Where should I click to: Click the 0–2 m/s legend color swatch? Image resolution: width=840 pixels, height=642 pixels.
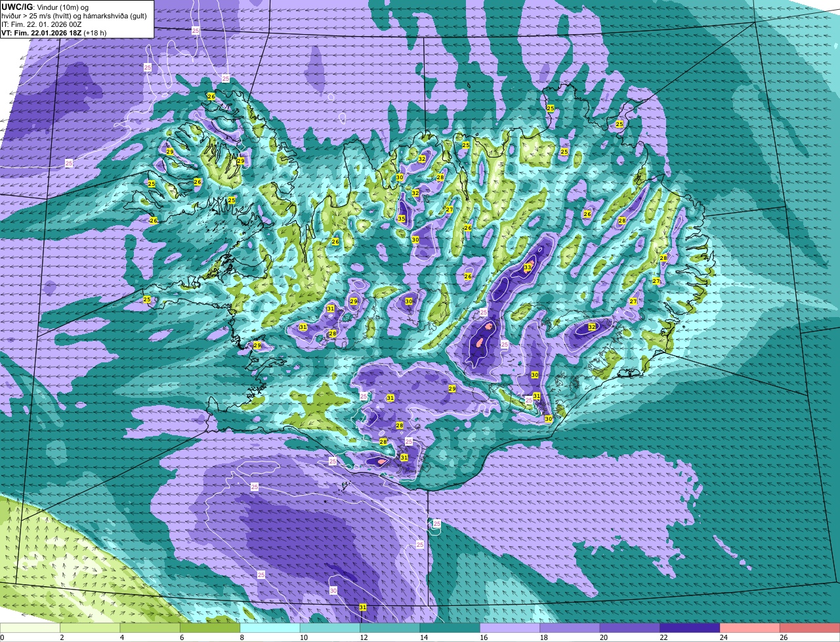tap(30, 628)
